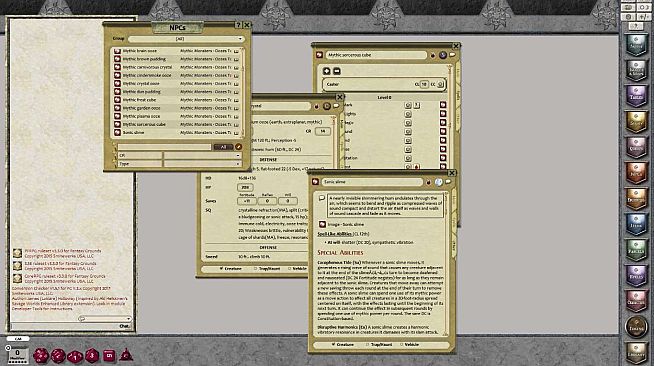Click the sorcerous cube spell list scrollbar
The width and height of the screenshot is (654, 366).
coord(450,117)
